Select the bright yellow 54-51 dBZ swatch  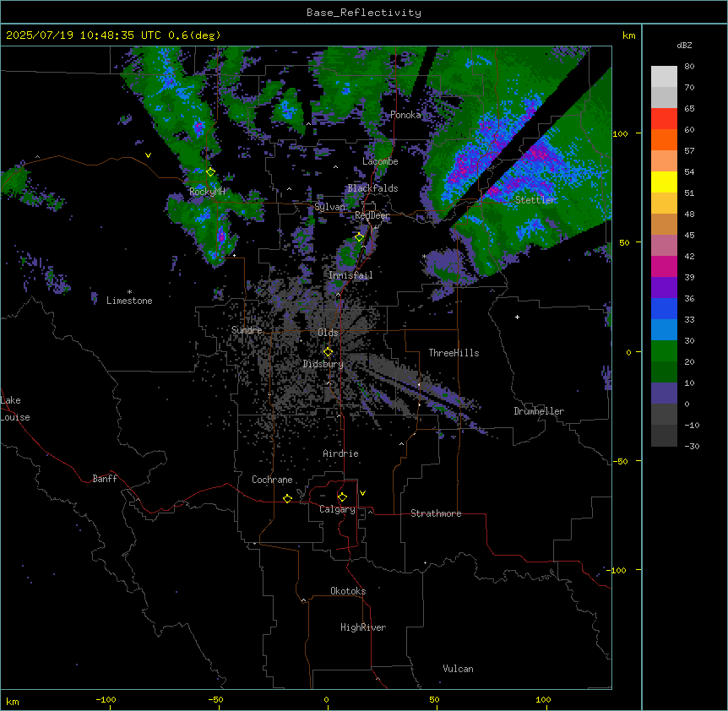point(664,182)
